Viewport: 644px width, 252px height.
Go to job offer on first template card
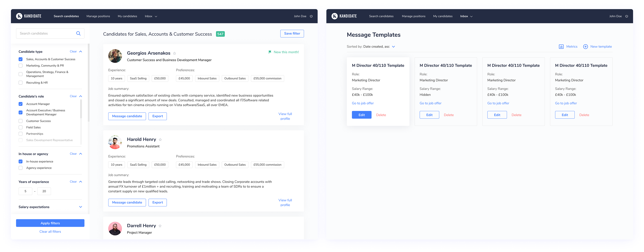(363, 103)
